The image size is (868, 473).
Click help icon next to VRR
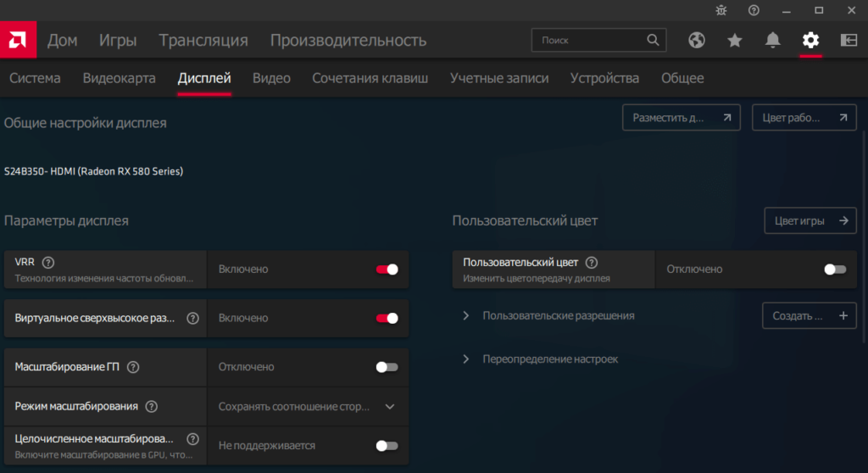click(x=48, y=262)
